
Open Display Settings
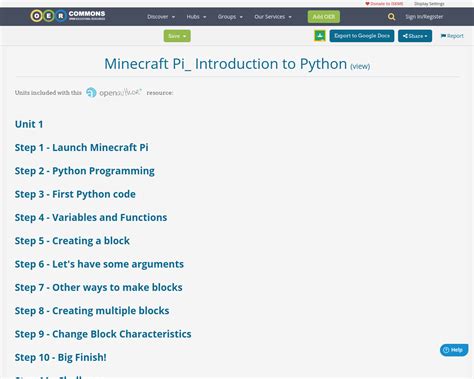point(429,4)
